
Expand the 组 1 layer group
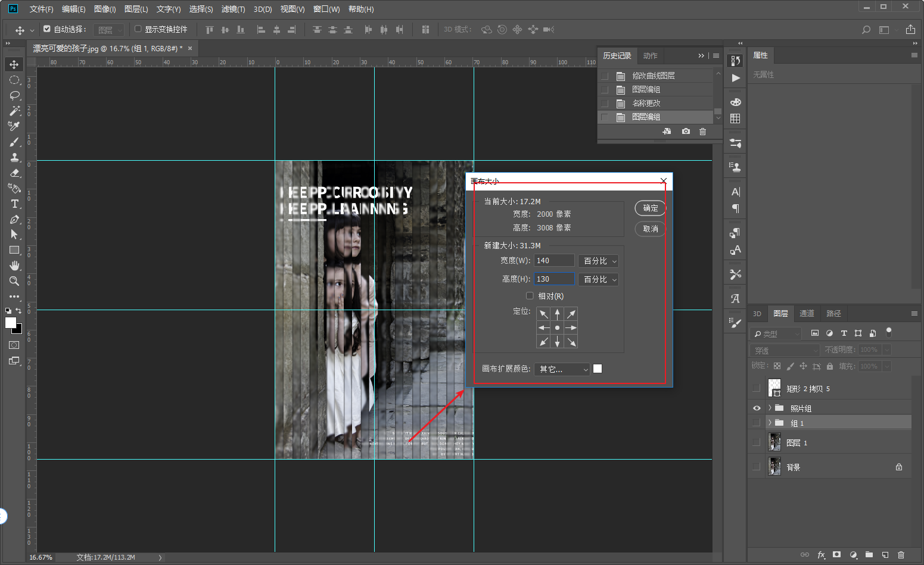770,423
